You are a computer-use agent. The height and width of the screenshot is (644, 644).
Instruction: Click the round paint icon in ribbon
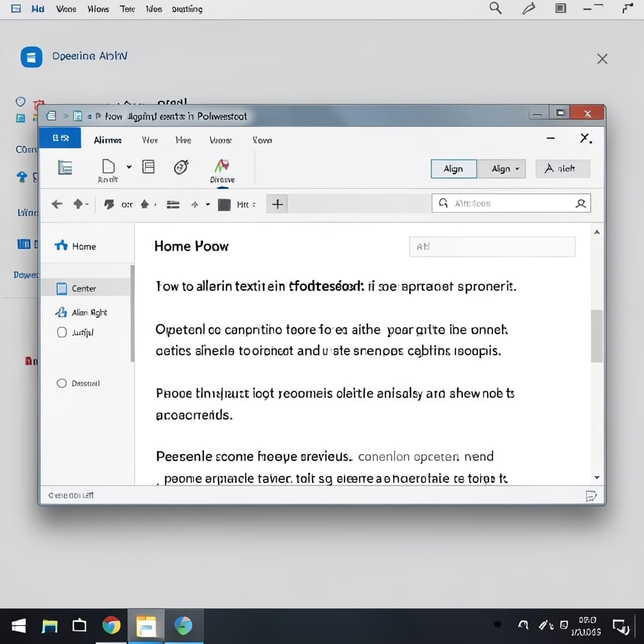(181, 167)
